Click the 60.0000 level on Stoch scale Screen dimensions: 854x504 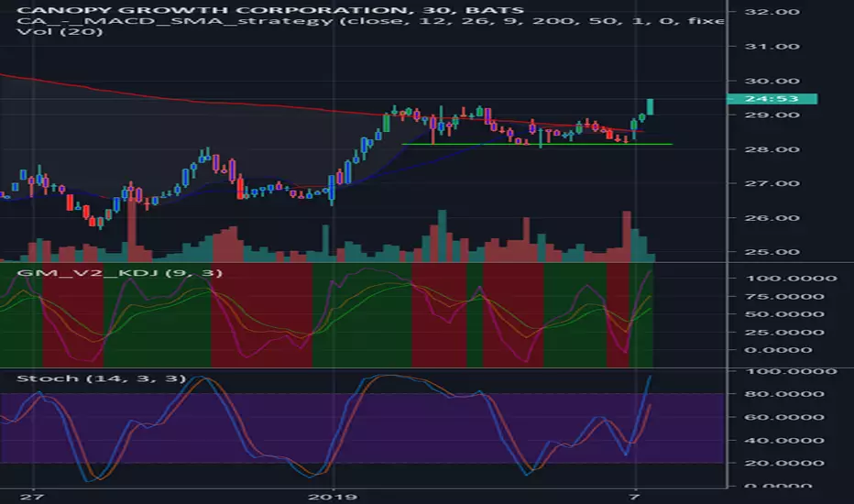click(x=783, y=417)
